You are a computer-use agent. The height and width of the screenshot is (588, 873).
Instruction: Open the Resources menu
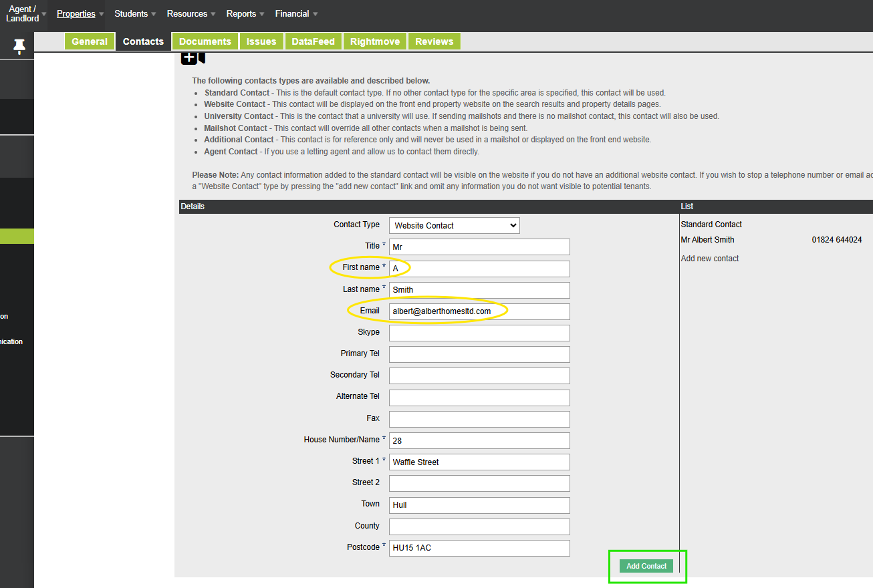click(x=187, y=13)
